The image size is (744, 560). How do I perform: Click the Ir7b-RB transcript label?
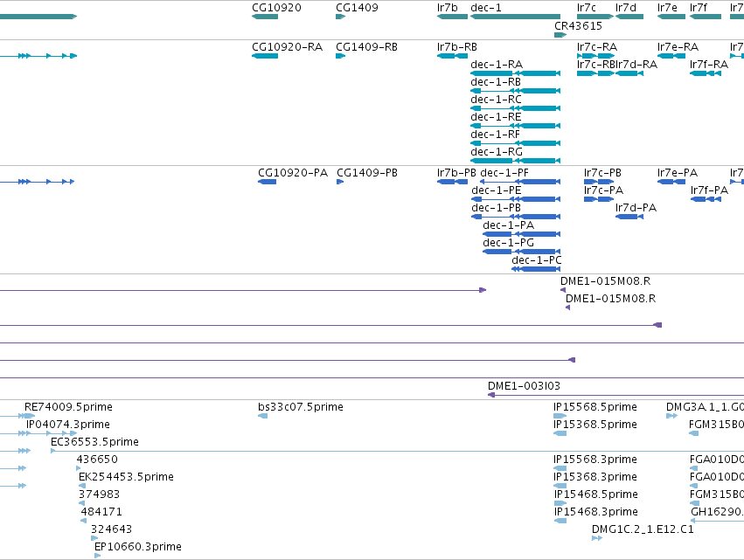tap(457, 47)
